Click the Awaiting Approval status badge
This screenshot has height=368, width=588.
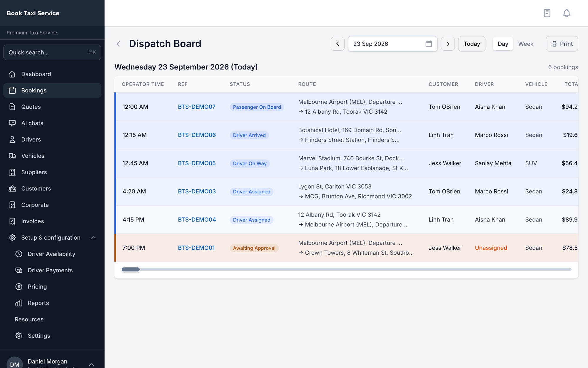(254, 248)
